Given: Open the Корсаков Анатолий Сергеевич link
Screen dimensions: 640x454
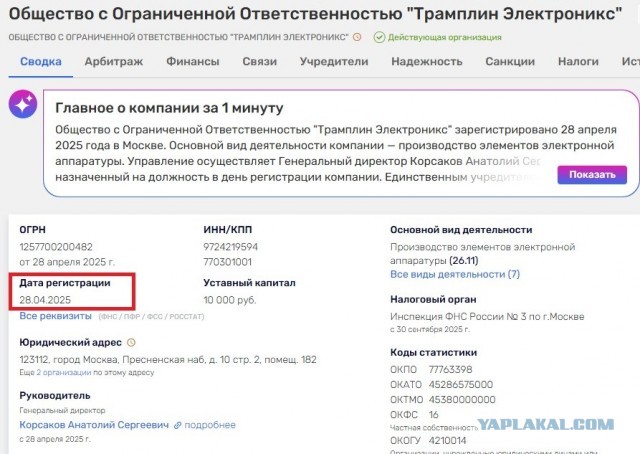Looking at the screenshot, I should [x=94, y=425].
